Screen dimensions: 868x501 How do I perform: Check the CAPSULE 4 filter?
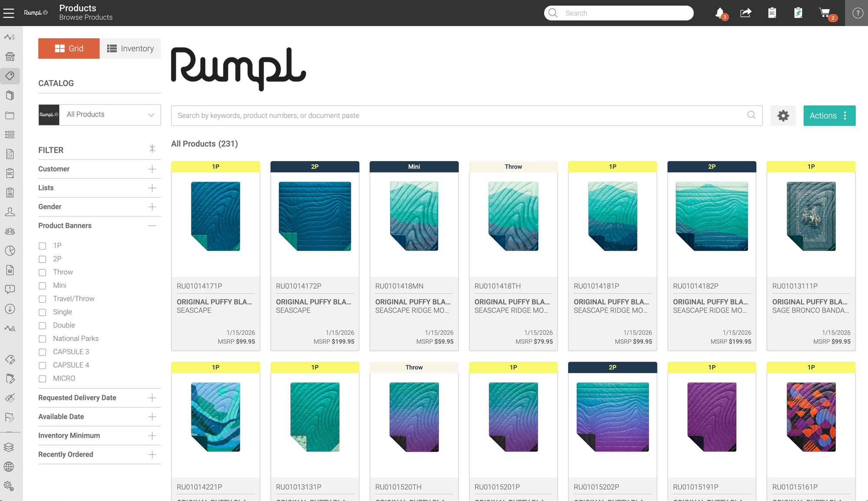[x=42, y=366]
